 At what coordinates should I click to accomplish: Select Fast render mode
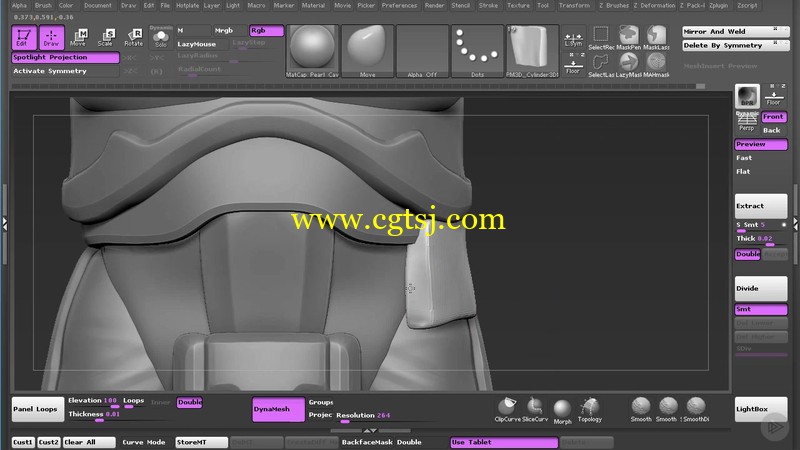point(761,158)
